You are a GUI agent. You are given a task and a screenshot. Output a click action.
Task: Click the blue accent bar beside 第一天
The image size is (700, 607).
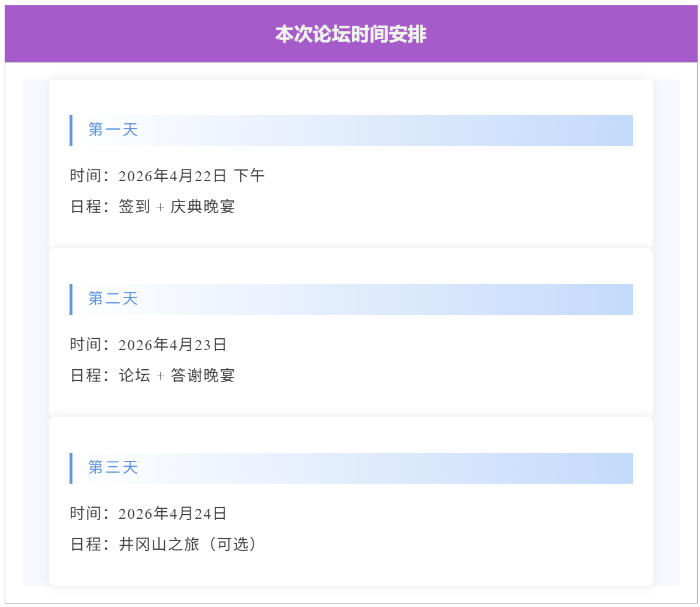click(71, 130)
